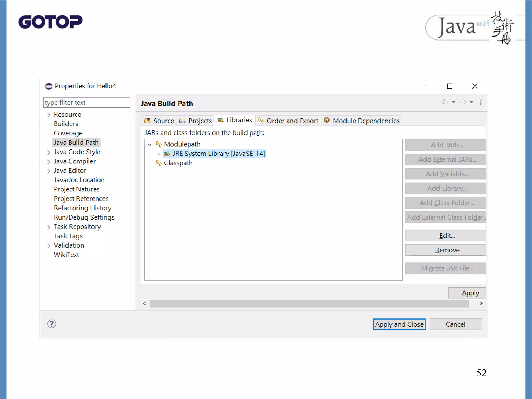Click the Modulepath node icon
Screen dimensions: 532x399
pyautogui.click(x=158, y=144)
